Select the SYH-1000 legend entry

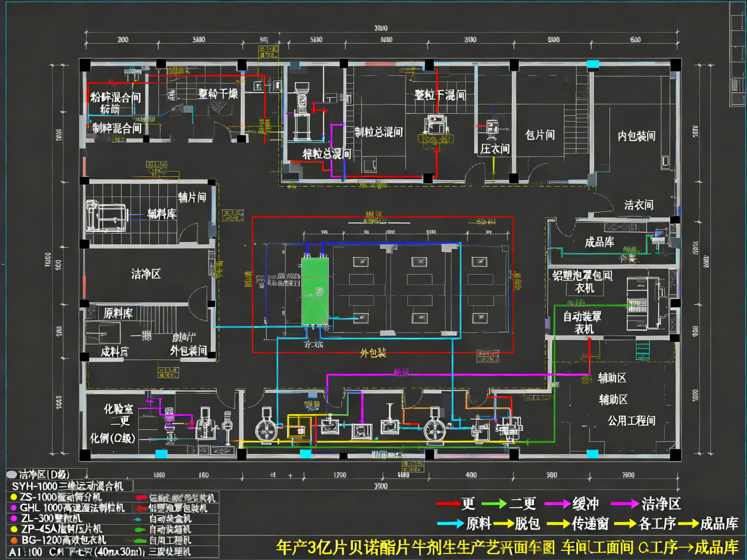68,486
